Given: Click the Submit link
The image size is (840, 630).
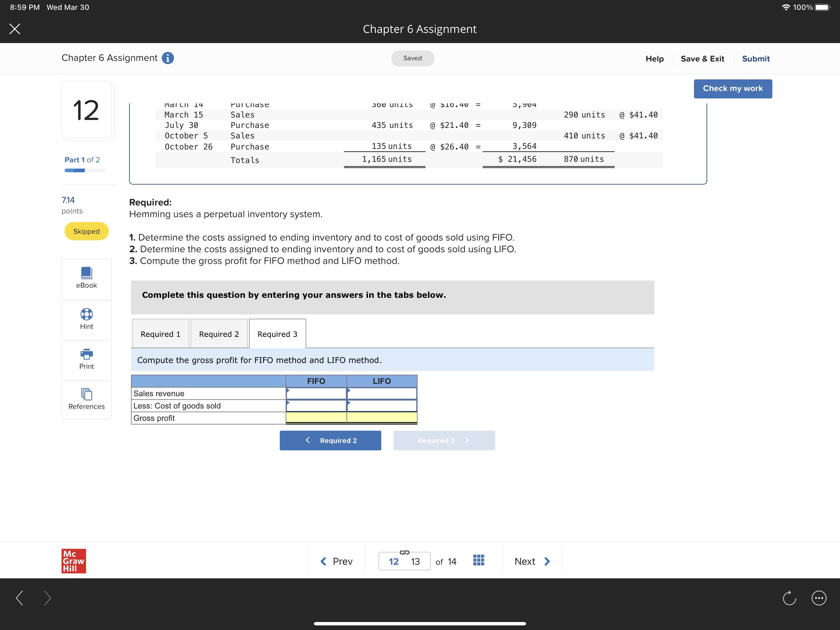Looking at the screenshot, I should click(x=755, y=58).
